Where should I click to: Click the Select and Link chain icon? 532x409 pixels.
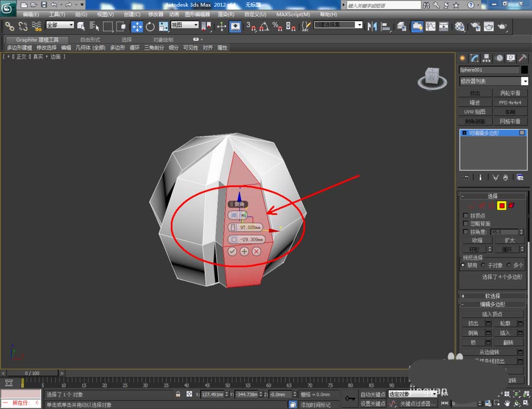[10, 26]
